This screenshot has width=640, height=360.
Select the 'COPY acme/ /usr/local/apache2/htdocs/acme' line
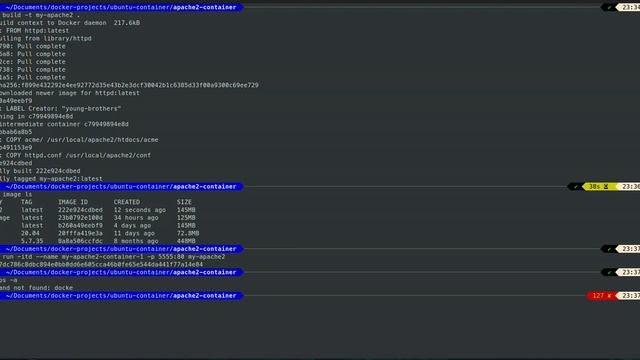82,140
